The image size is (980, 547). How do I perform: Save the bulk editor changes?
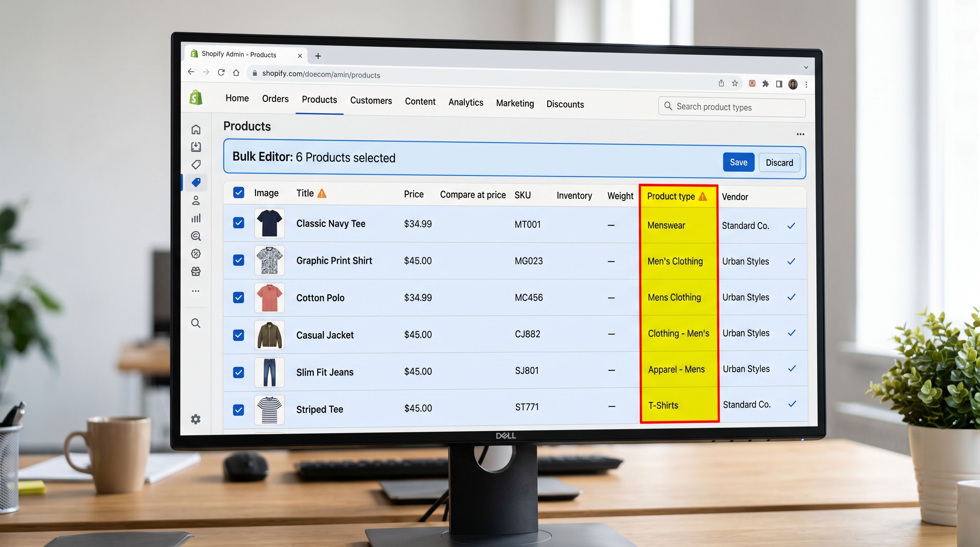(739, 162)
